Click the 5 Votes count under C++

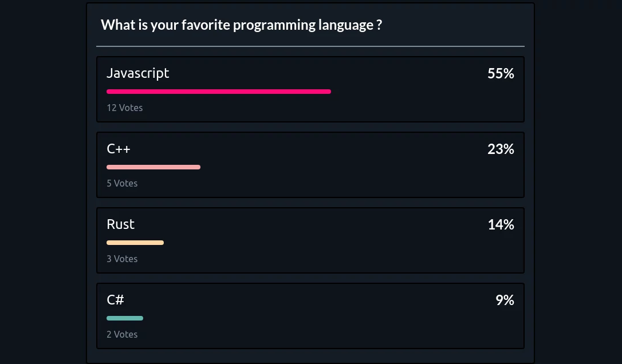122,183
